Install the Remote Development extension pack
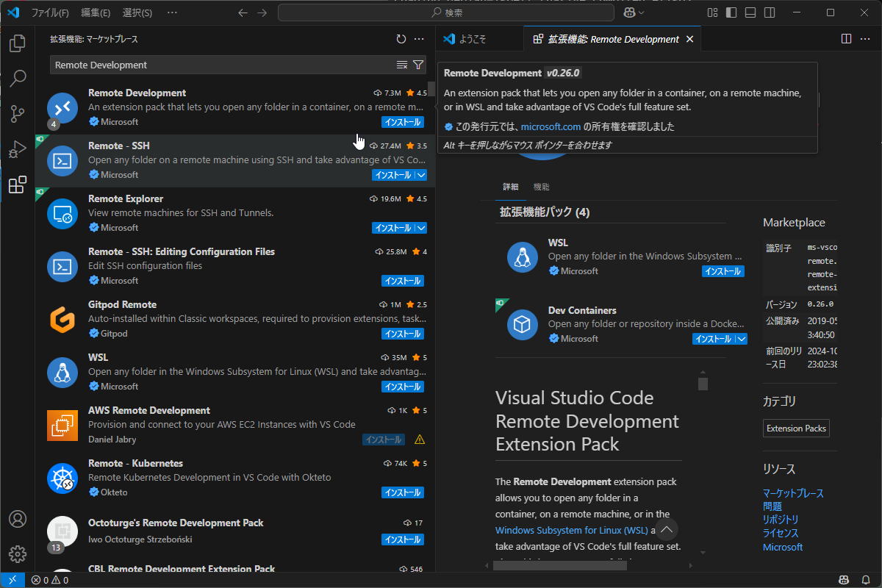 point(403,122)
